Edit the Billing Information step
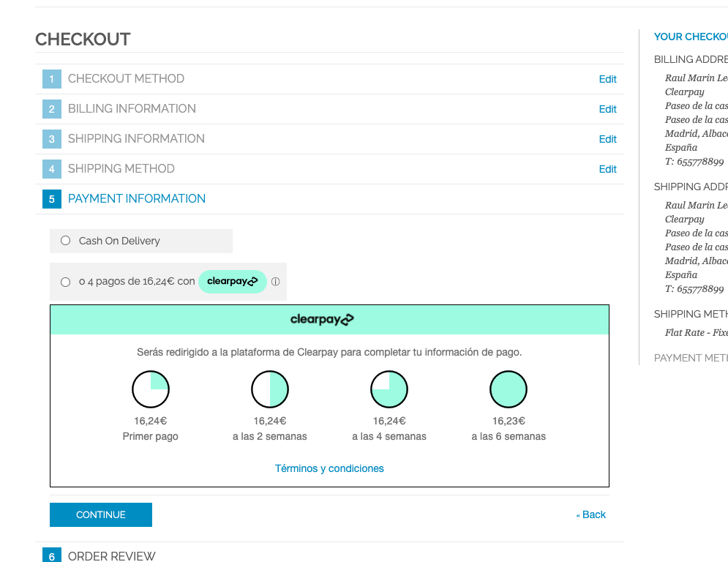The width and height of the screenshot is (728, 562). (607, 109)
